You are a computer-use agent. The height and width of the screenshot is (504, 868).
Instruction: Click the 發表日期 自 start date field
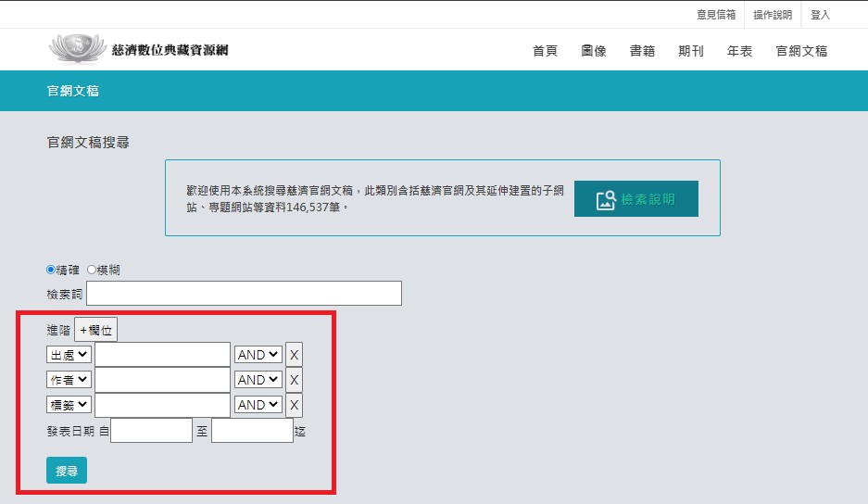152,430
